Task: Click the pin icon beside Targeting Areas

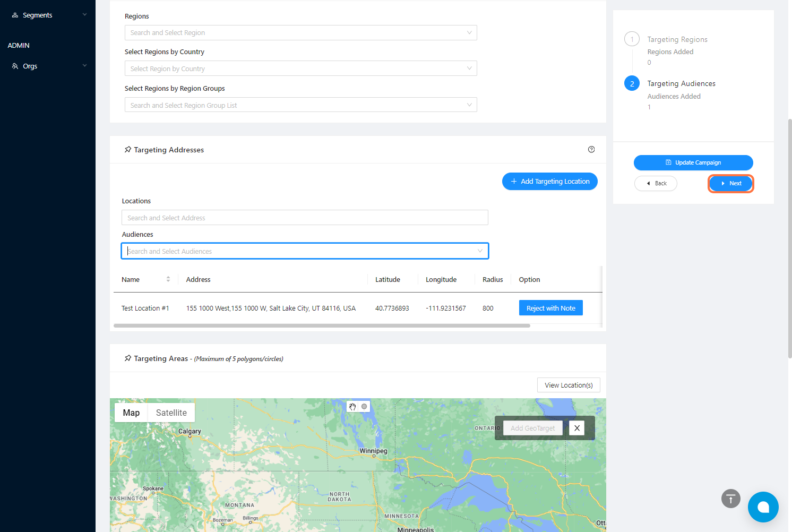Action: pyautogui.click(x=128, y=358)
